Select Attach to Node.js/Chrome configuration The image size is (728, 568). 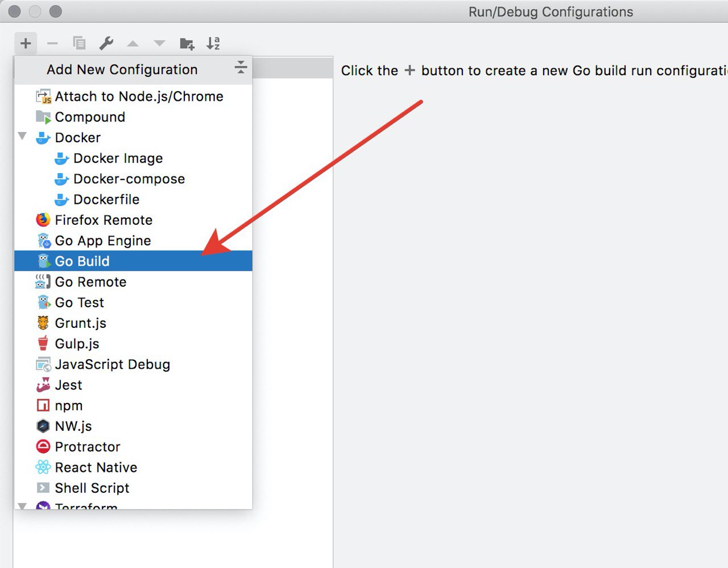[133, 96]
